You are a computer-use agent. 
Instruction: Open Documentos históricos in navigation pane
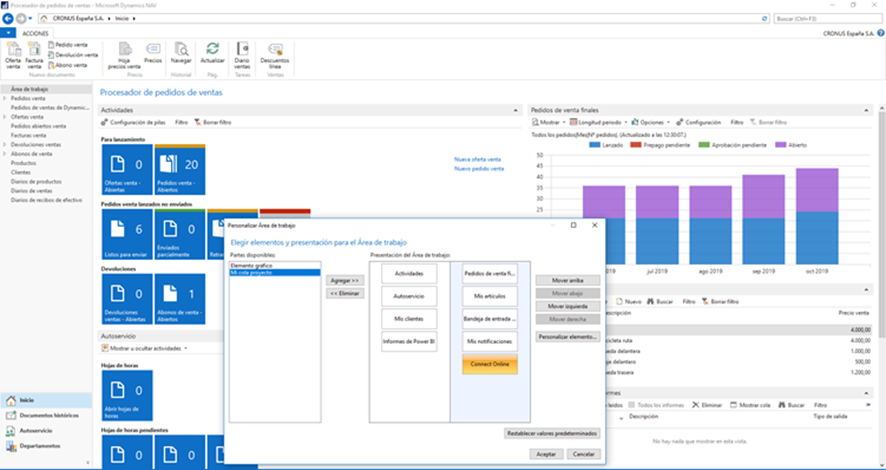click(x=46, y=415)
